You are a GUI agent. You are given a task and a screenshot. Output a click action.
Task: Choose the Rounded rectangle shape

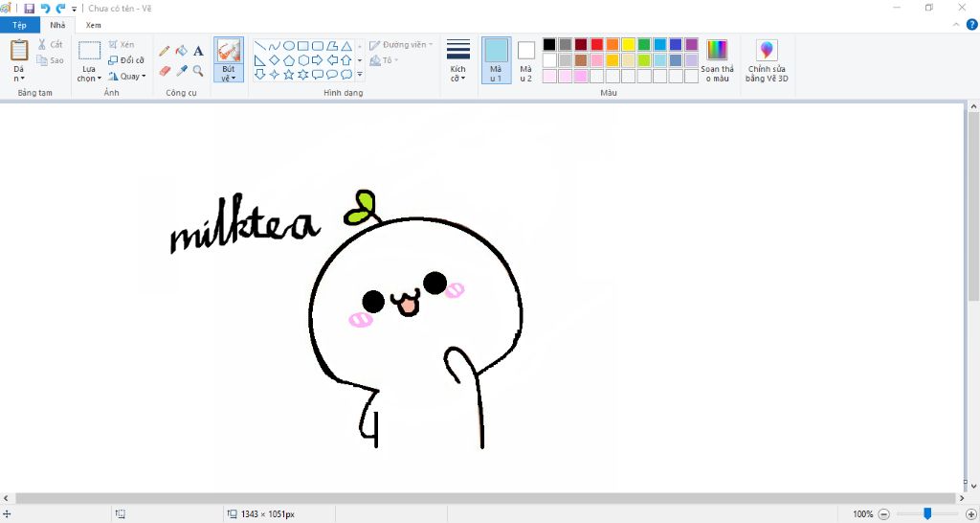318,46
